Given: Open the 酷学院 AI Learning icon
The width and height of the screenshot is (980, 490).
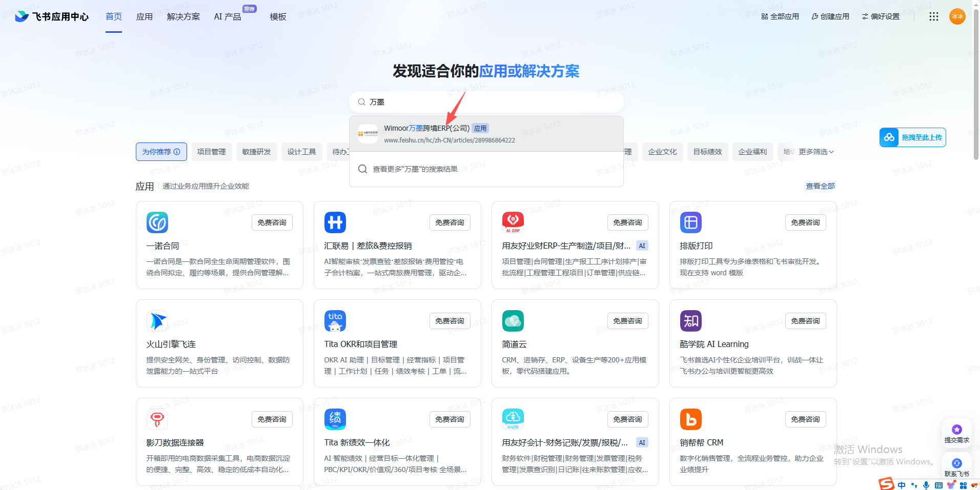Looking at the screenshot, I should click(690, 321).
